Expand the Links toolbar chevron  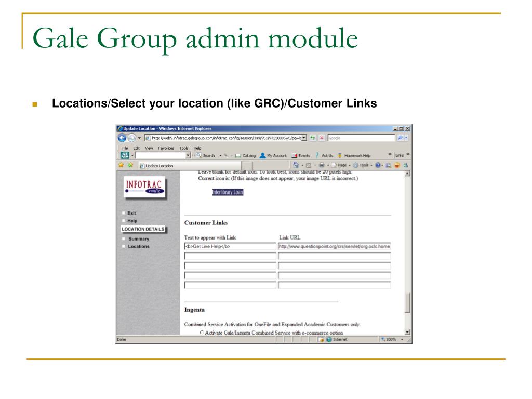(408, 155)
